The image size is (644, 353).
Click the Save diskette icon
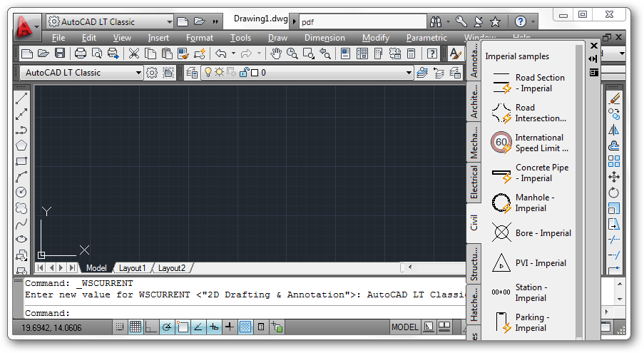tap(60, 53)
